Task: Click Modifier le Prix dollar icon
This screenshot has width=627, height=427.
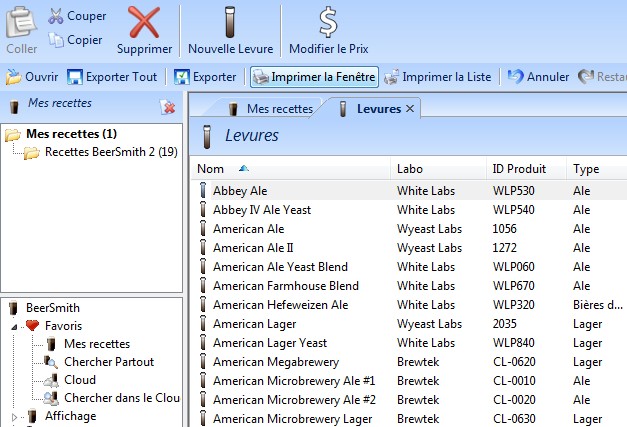Action: point(328,21)
